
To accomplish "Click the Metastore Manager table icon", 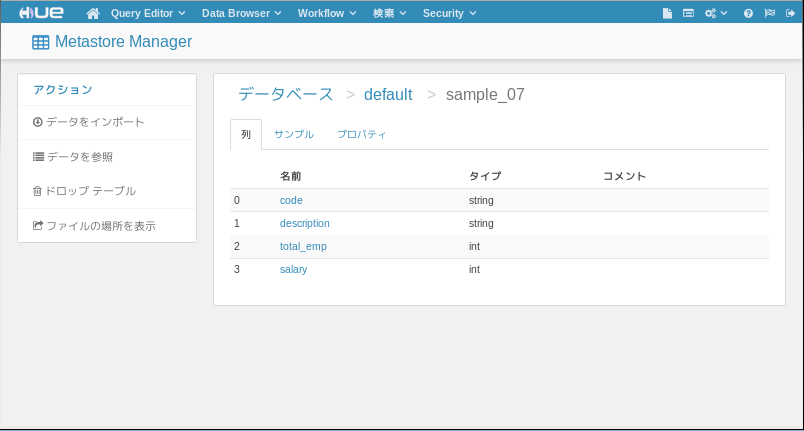I will [41, 42].
